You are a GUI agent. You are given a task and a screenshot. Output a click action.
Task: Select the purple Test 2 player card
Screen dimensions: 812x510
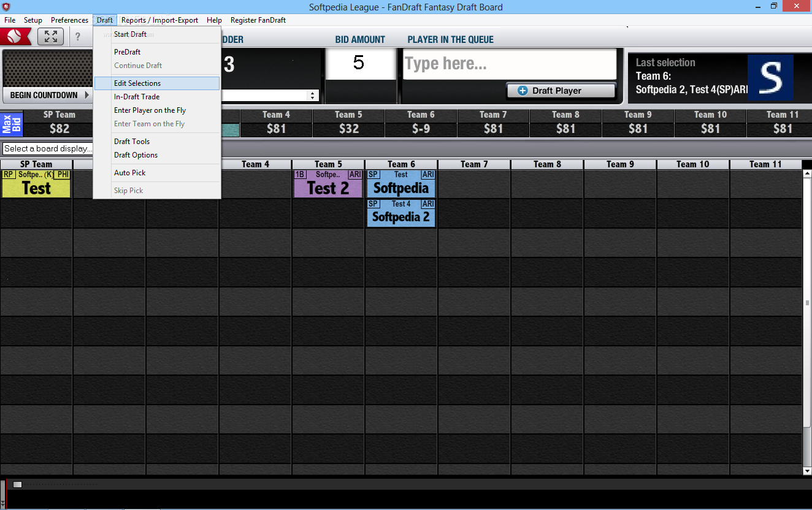(x=328, y=184)
